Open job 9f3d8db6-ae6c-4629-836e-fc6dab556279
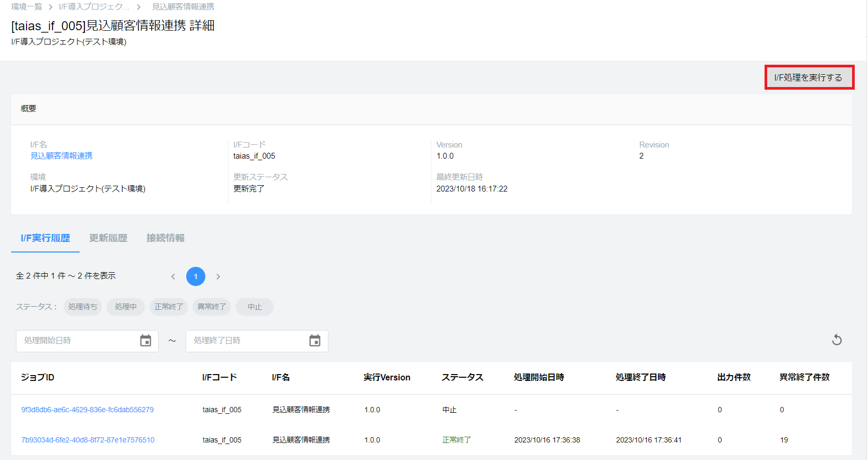Screen dimensions: 868x460 pos(88,410)
